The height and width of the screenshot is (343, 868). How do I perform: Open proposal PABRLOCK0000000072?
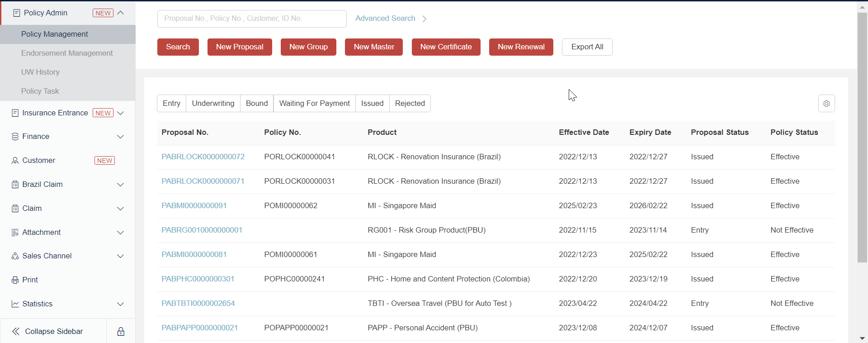coord(203,157)
